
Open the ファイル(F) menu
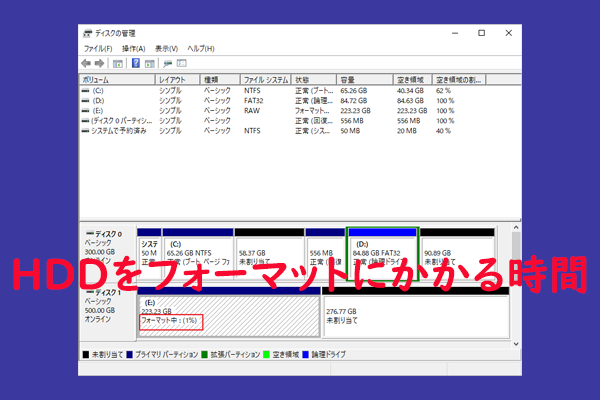click(98, 49)
